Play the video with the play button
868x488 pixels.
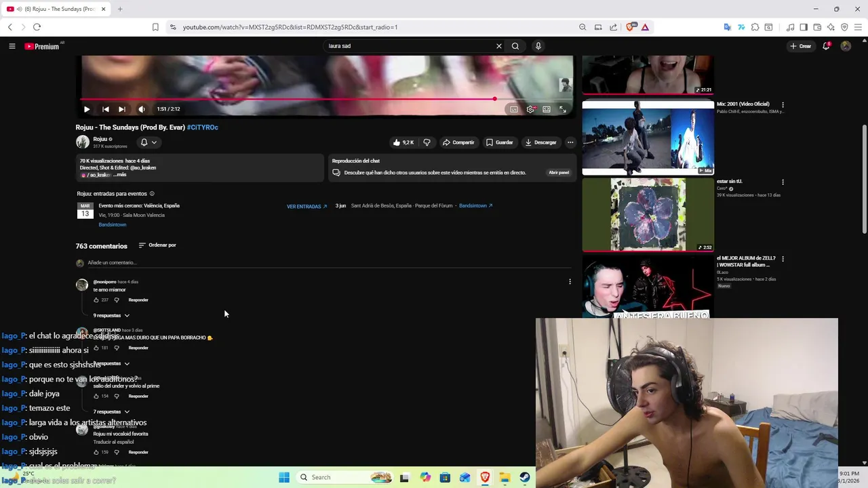pos(87,109)
